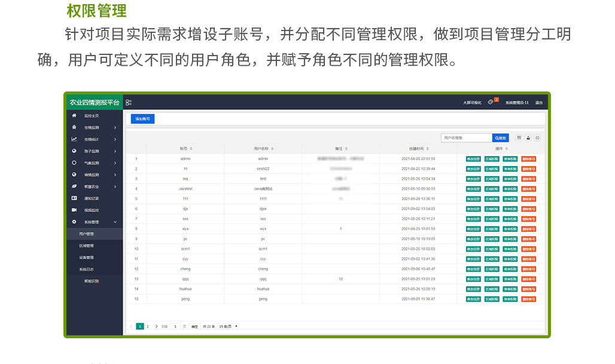
Task: Open 区域管理 in the sidebar submenu
Action: (x=86, y=246)
